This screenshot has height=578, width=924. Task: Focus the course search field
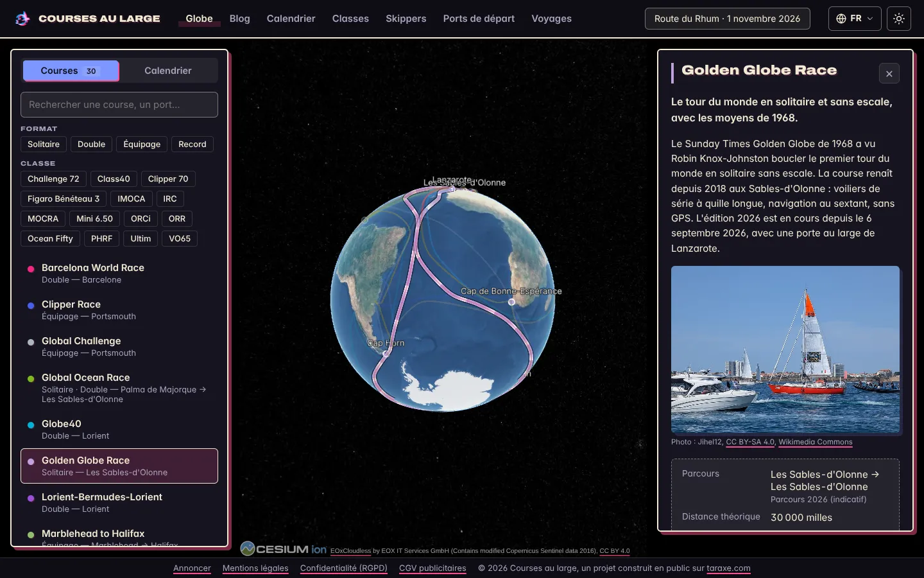(119, 105)
